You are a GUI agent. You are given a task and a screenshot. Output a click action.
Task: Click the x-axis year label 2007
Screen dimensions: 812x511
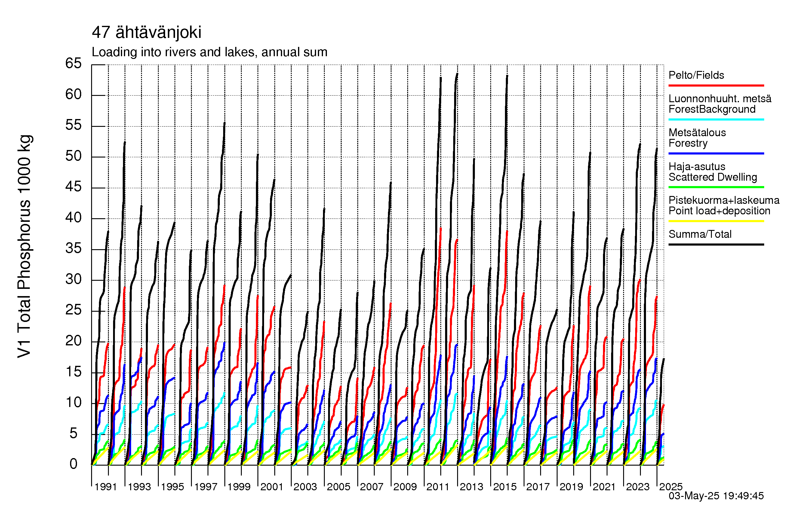pyautogui.click(x=372, y=487)
